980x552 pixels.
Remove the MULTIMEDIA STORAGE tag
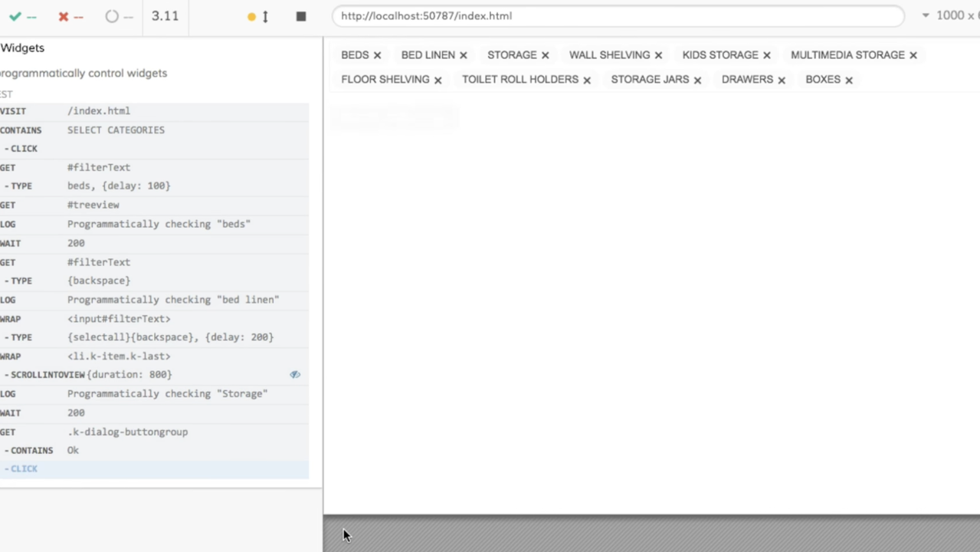913,55
